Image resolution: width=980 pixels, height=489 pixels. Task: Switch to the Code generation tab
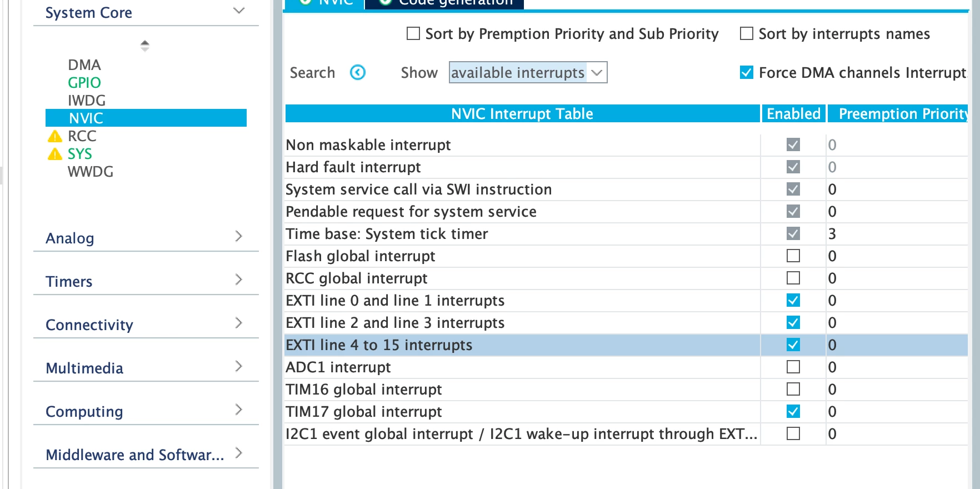444,3
